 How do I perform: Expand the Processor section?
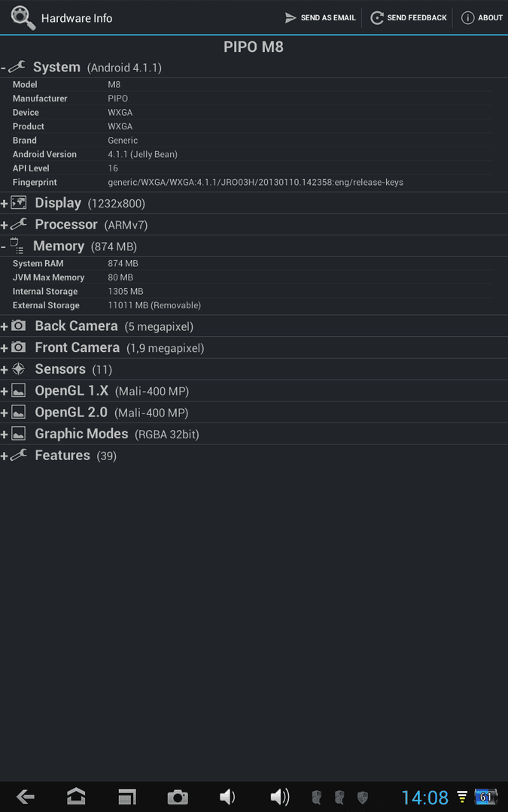tap(254, 225)
